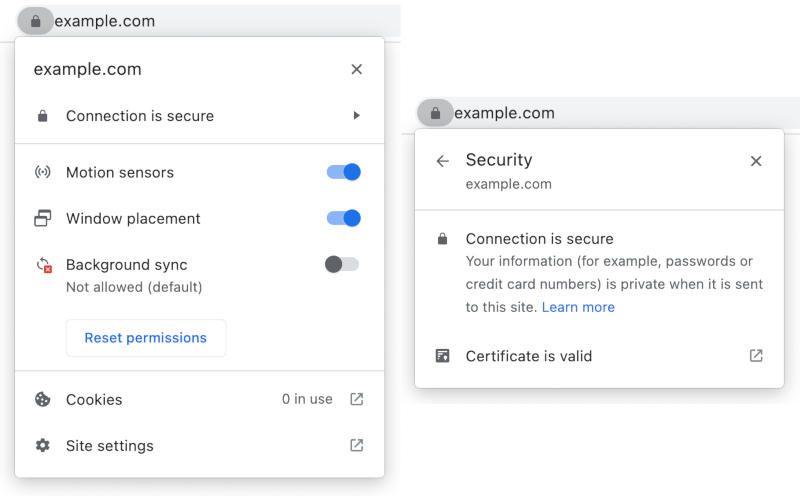The image size is (800, 496).
Task: Click example.com URL text in left address bar
Action: (x=105, y=21)
